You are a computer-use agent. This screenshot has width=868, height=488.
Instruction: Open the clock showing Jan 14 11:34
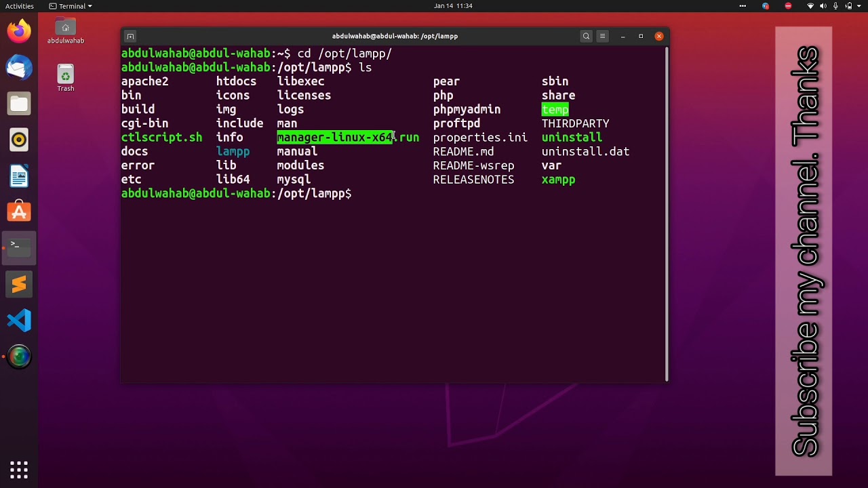pos(453,6)
